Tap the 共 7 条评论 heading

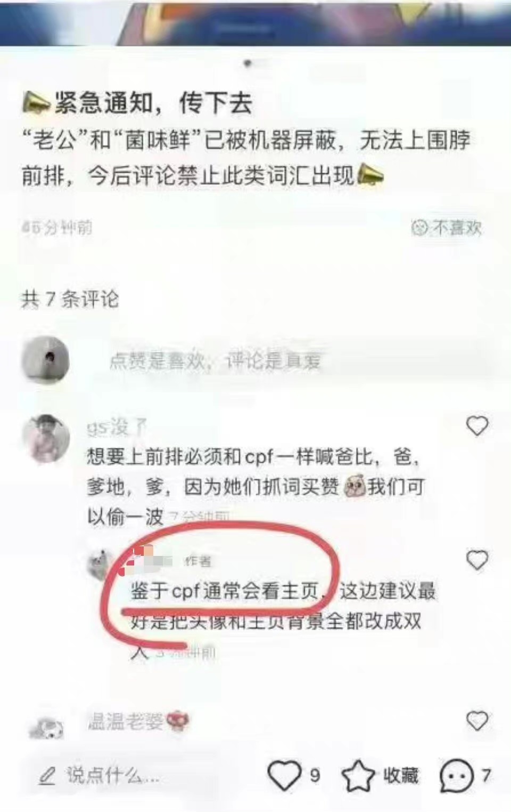[70, 299]
